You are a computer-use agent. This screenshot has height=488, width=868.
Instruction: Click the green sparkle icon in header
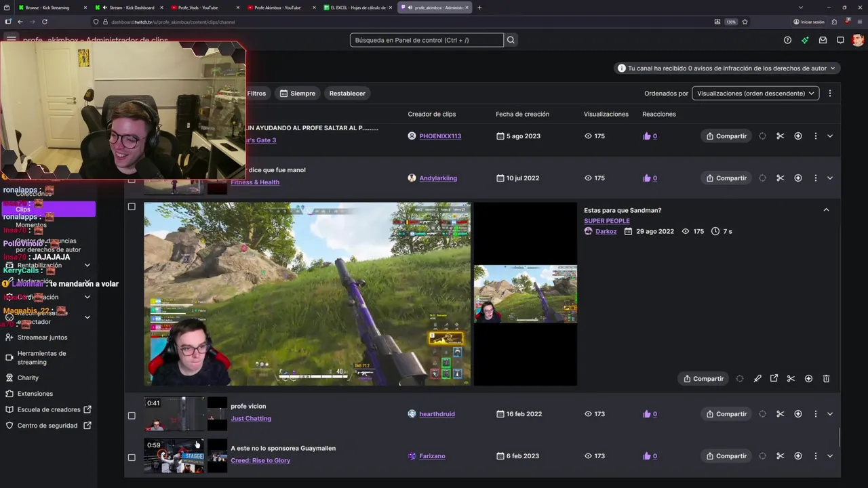805,40
